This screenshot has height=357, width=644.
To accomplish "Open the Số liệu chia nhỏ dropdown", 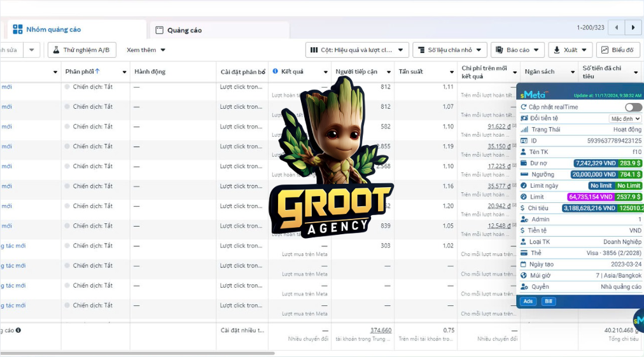I will (x=450, y=50).
